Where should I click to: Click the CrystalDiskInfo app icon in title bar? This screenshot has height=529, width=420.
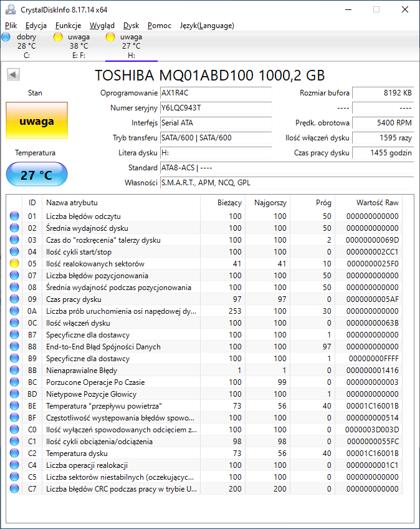click(x=11, y=9)
